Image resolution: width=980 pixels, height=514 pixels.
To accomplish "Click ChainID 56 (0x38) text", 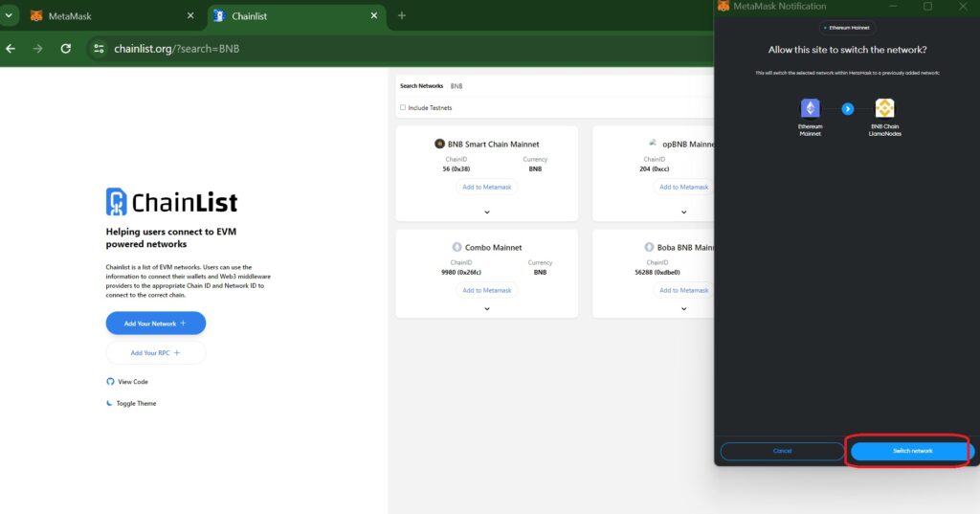I will tap(456, 168).
